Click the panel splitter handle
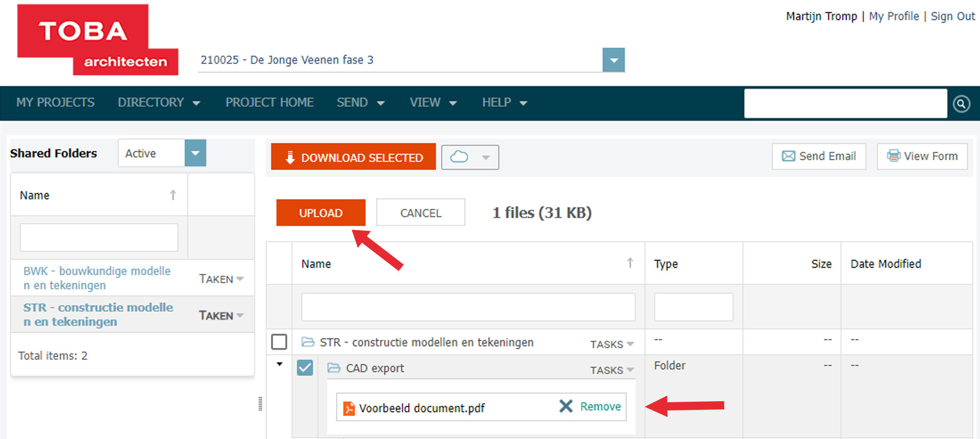 pos(260,403)
